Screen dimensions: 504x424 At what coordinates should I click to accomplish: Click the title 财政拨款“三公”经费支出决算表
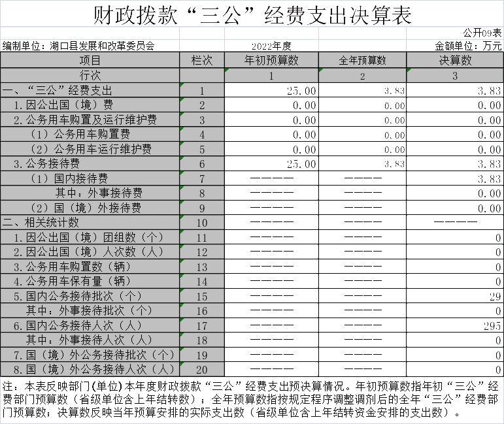click(252, 14)
